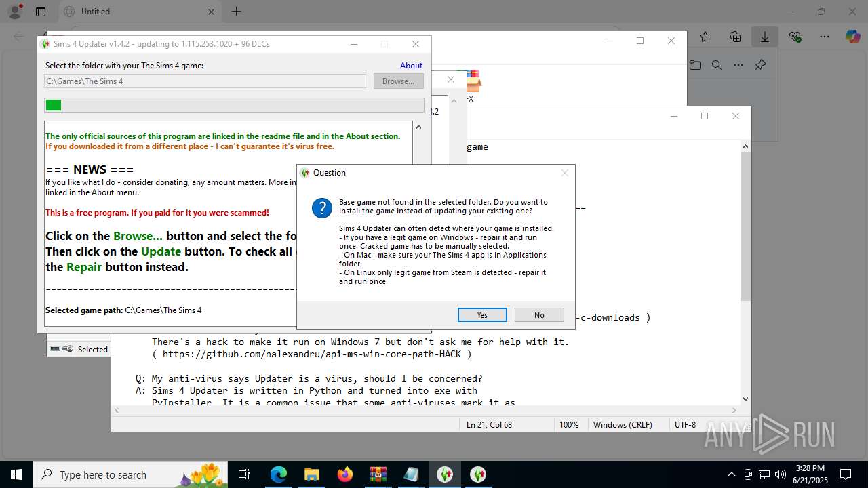The height and width of the screenshot is (488, 868).
Task: Click the Notepad vertical scrollbar down arrow
Action: (745, 399)
